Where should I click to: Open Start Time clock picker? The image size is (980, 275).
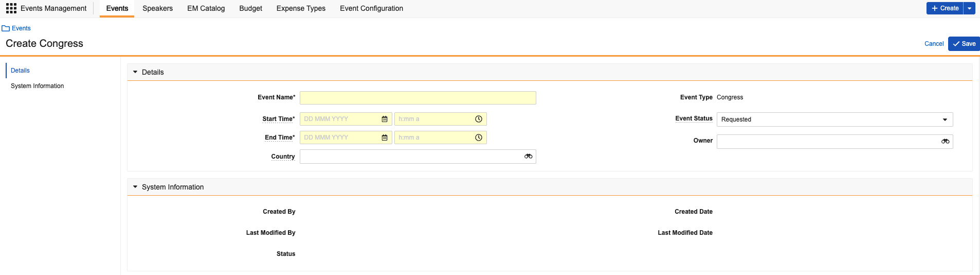(x=479, y=119)
